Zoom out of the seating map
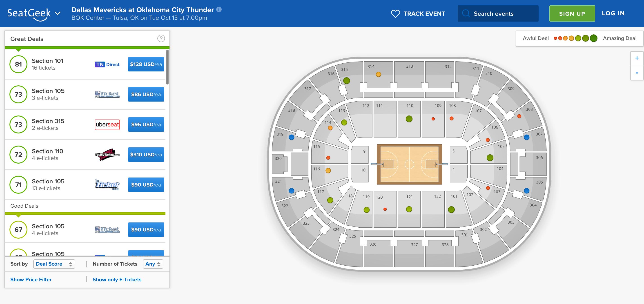The width and height of the screenshot is (644, 304). (637, 73)
